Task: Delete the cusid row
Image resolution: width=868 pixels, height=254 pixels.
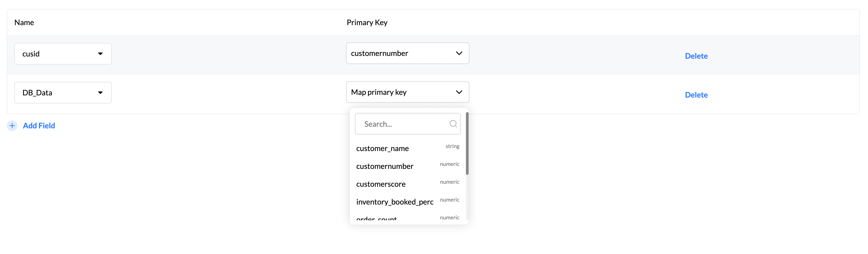Action: point(696,56)
